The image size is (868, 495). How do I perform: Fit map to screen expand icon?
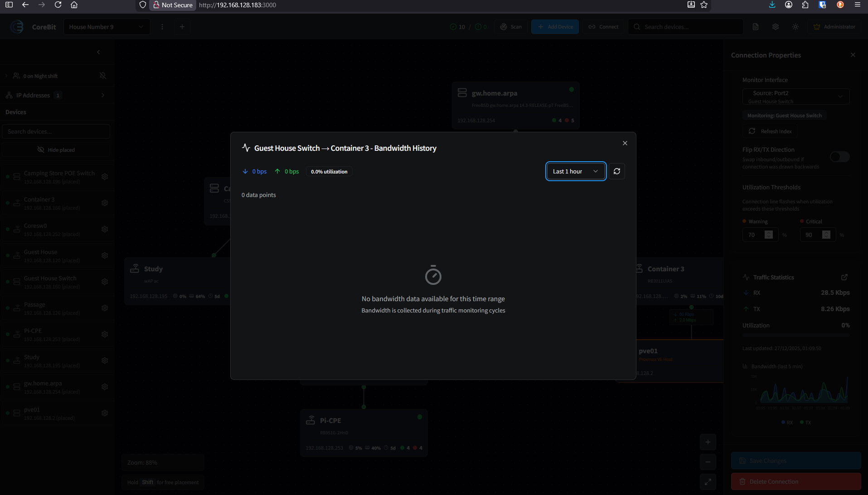click(x=708, y=482)
